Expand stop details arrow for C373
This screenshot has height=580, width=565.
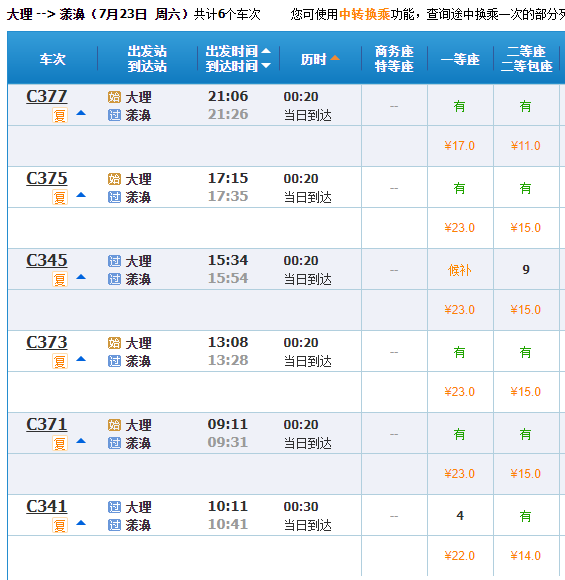pos(81,359)
